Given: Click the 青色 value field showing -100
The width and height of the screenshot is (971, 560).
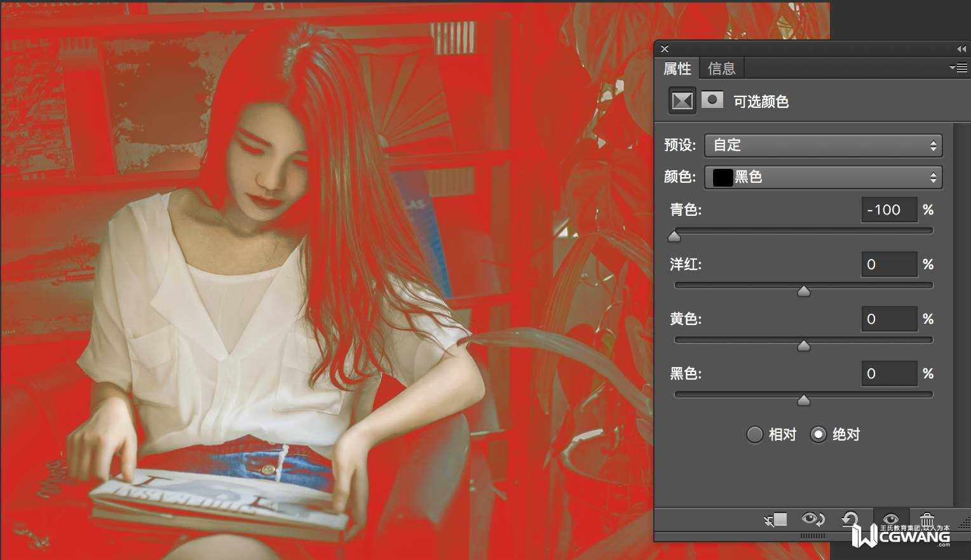Looking at the screenshot, I should click(x=889, y=210).
